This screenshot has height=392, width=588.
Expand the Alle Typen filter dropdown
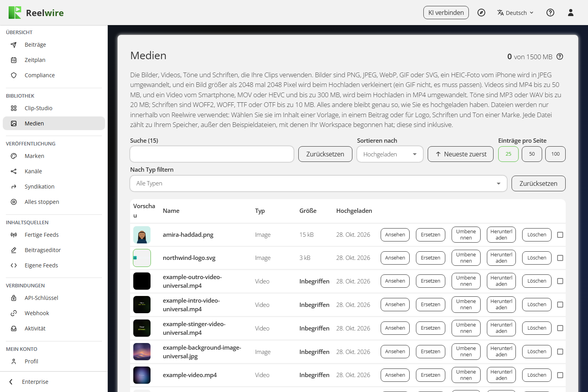point(318,183)
